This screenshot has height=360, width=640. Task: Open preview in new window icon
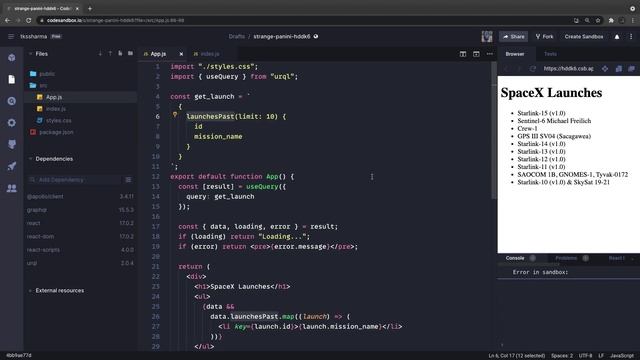632,69
